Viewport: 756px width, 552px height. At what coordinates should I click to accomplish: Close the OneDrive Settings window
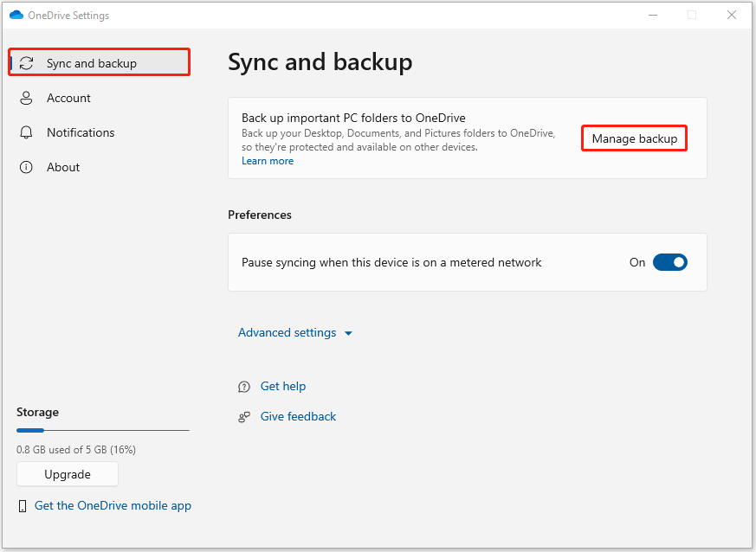(x=732, y=15)
